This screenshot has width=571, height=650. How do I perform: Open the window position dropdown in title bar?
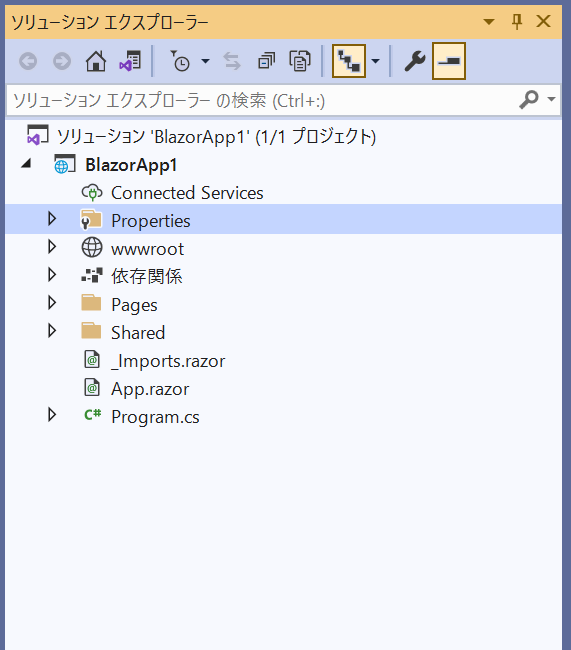tap(489, 22)
